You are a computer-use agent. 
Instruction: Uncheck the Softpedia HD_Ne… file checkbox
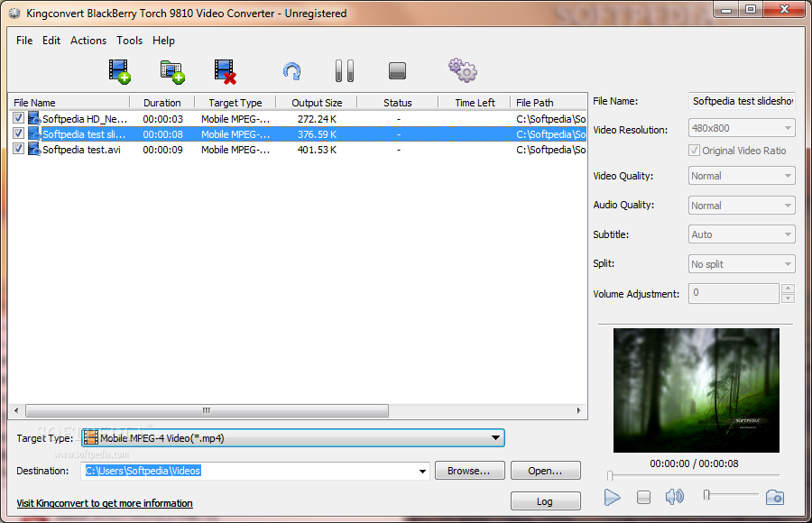click(19, 118)
